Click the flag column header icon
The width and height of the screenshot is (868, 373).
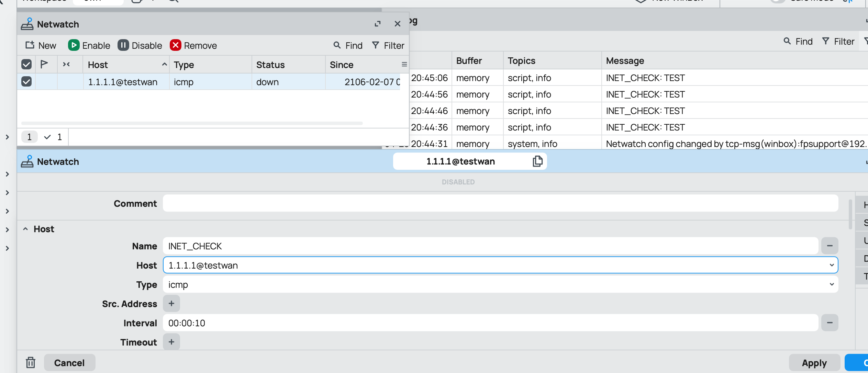[x=44, y=64]
